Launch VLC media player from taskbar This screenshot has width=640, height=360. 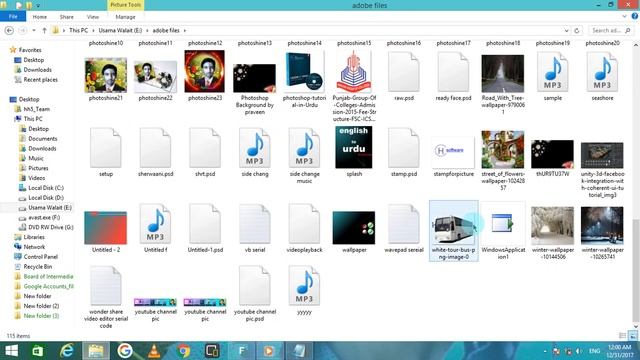pos(154,351)
